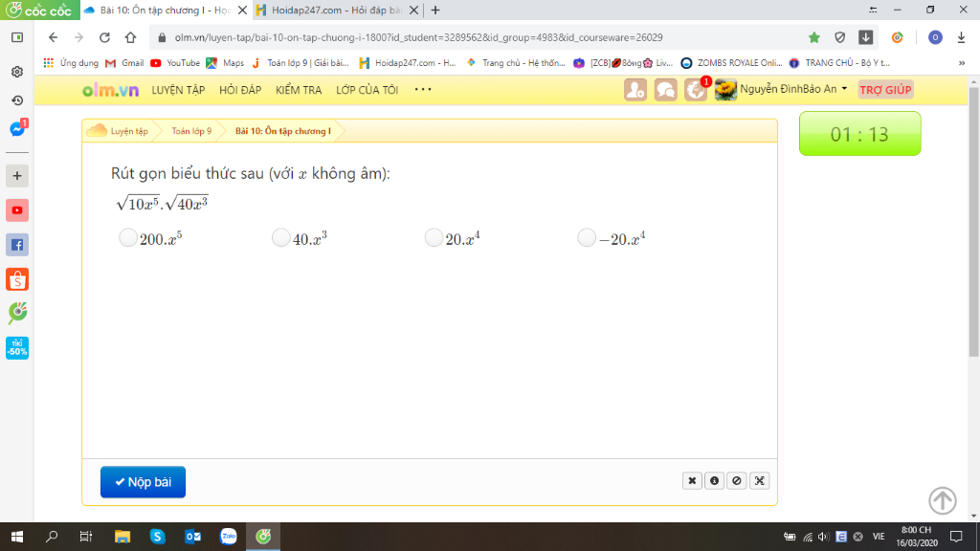Close the Hoidap247.com tab
This screenshot has height=551, width=980.
pyautogui.click(x=413, y=10)
